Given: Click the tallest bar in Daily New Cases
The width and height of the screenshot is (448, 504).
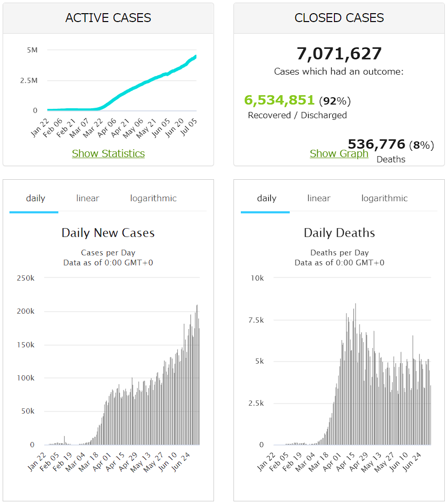Looking at the screenshot, I should (197, 375).
